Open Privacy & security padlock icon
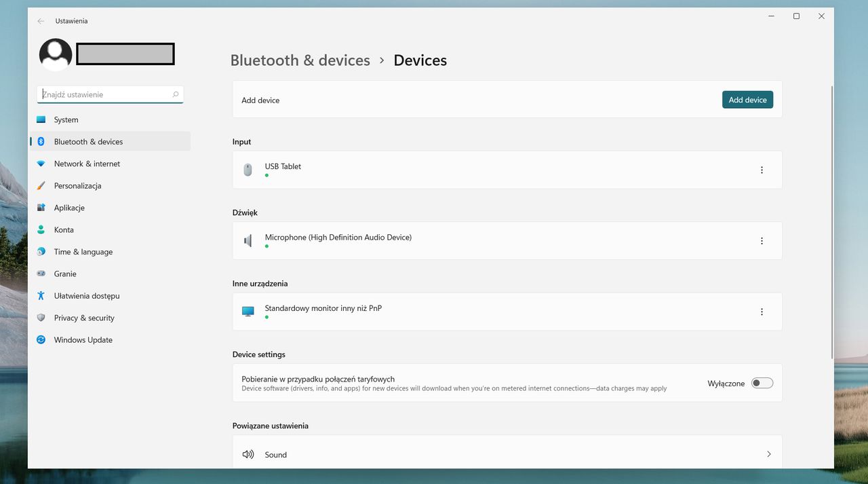This screenshot has width=868, height=484. [x=41, y=318]
